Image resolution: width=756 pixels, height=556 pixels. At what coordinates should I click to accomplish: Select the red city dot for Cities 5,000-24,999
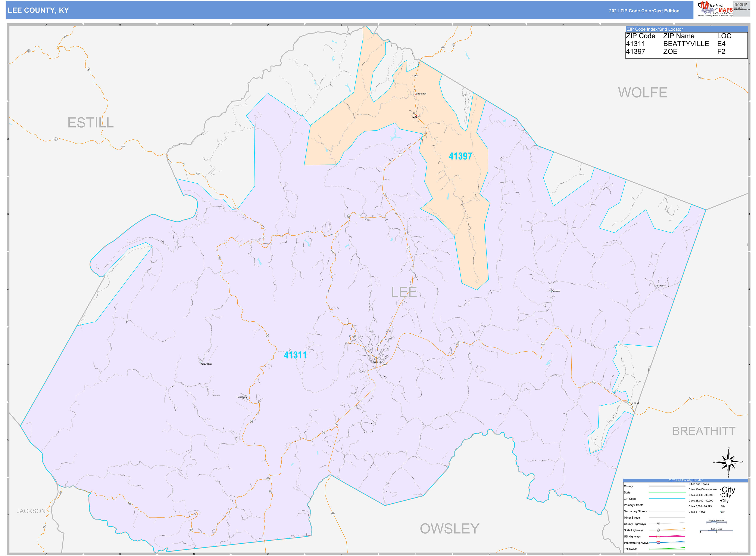pyautogui.click(x=720, y=506)
